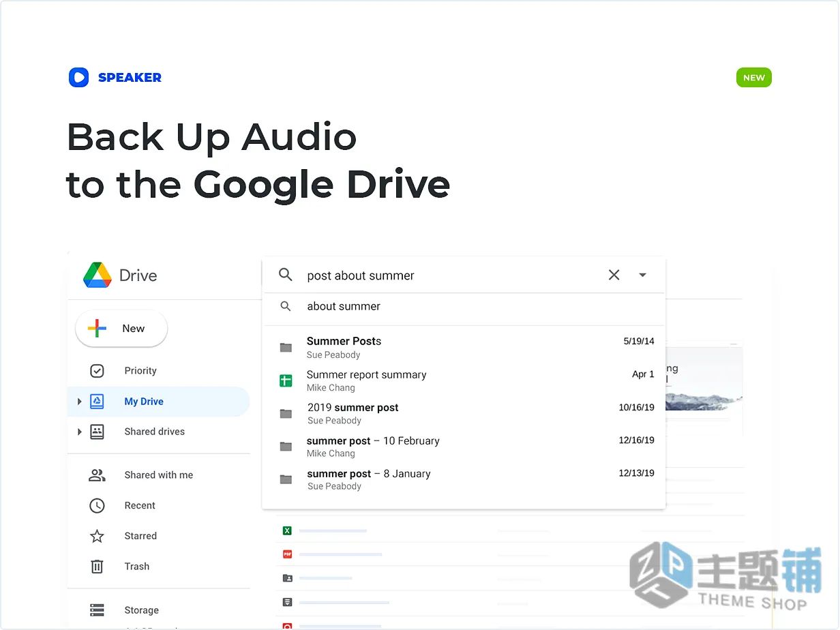This screenshot has height=630, width=840.
Task: Click 'Sue Peabody' under Summer Posts
Action: point(333,355)
